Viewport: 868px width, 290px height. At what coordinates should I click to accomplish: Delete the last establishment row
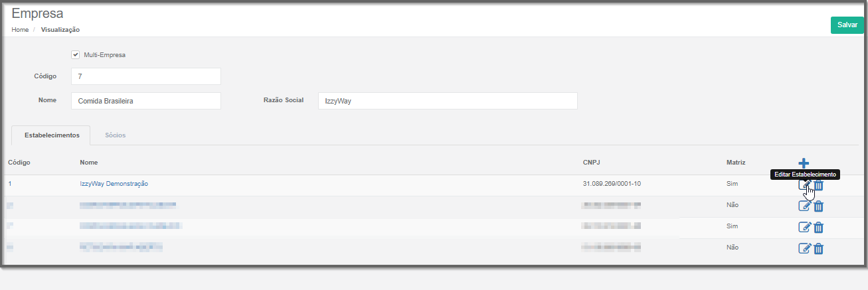(819, 249)
